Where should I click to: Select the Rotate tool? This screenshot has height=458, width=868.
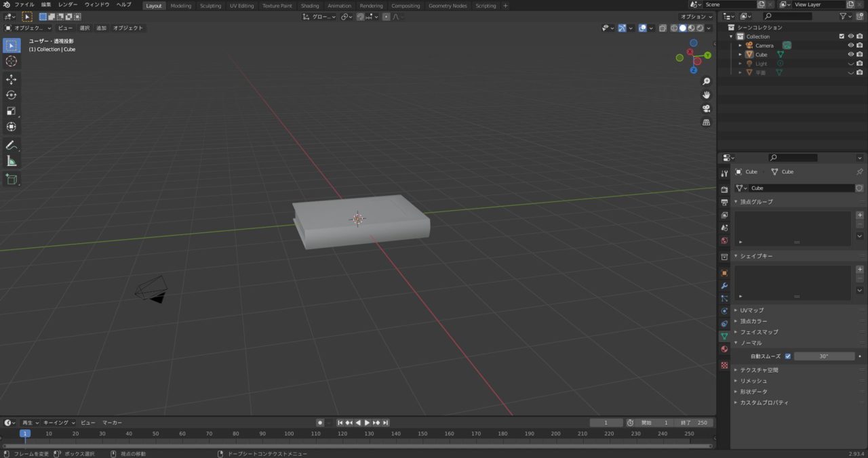[x=11, y=95]
